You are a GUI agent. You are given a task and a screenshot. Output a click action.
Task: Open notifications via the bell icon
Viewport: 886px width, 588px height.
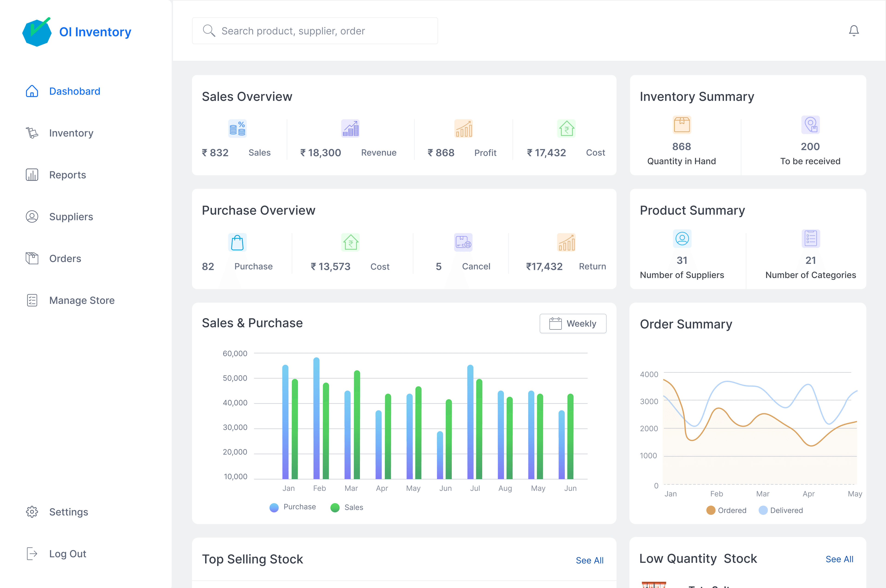click(854, 31)
